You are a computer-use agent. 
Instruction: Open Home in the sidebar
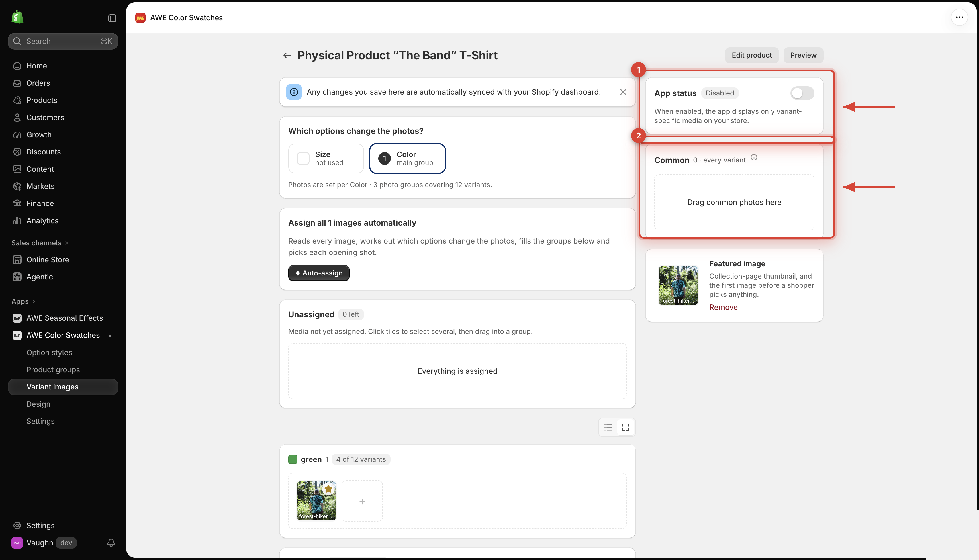[63, 66]
